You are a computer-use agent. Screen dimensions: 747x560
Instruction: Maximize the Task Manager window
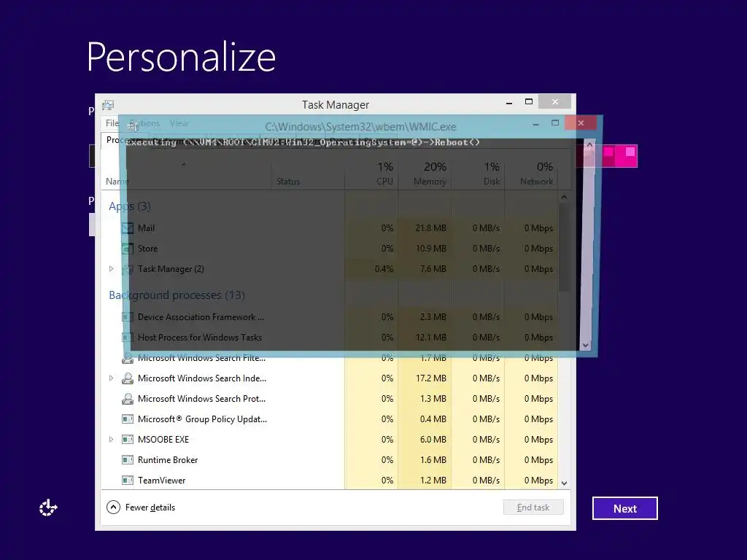click(x=529, y=102)
